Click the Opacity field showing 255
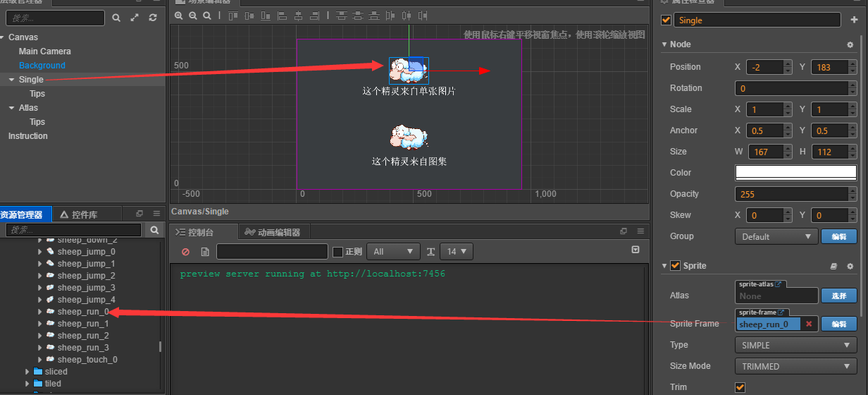This screenshot has width=868, height=395. point(795,194)
